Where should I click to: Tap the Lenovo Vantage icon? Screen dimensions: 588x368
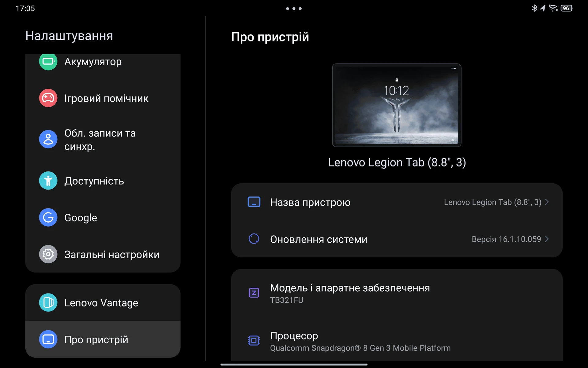click(x=48, y=303)
